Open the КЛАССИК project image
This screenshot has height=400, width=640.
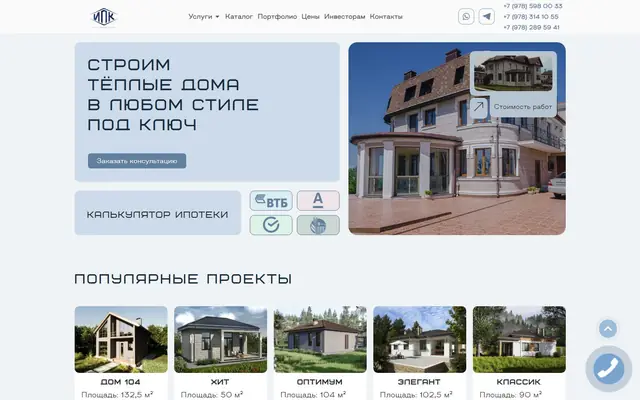pyautogui.click(x=519, y=340)
